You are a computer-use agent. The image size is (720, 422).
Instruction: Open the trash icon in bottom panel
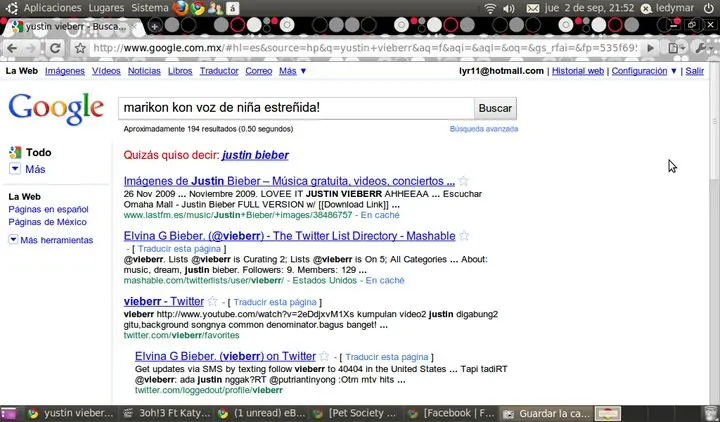(711, 413)
